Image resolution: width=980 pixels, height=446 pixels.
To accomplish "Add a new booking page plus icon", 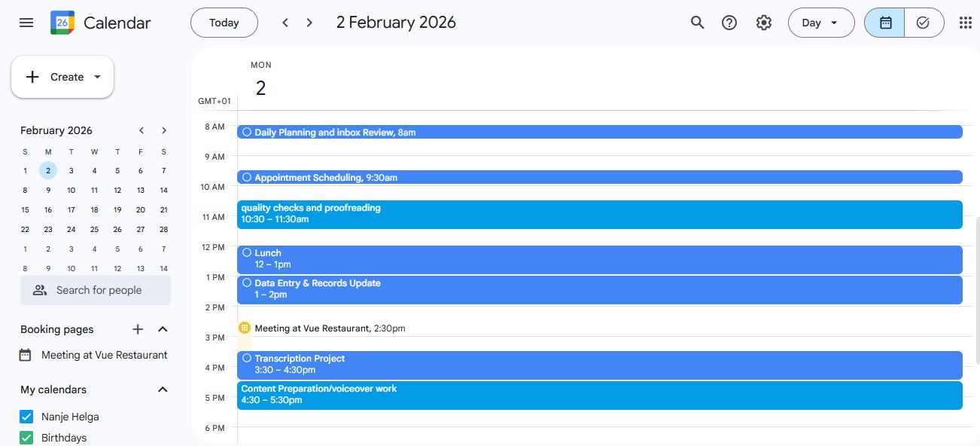I will point(138,329).
